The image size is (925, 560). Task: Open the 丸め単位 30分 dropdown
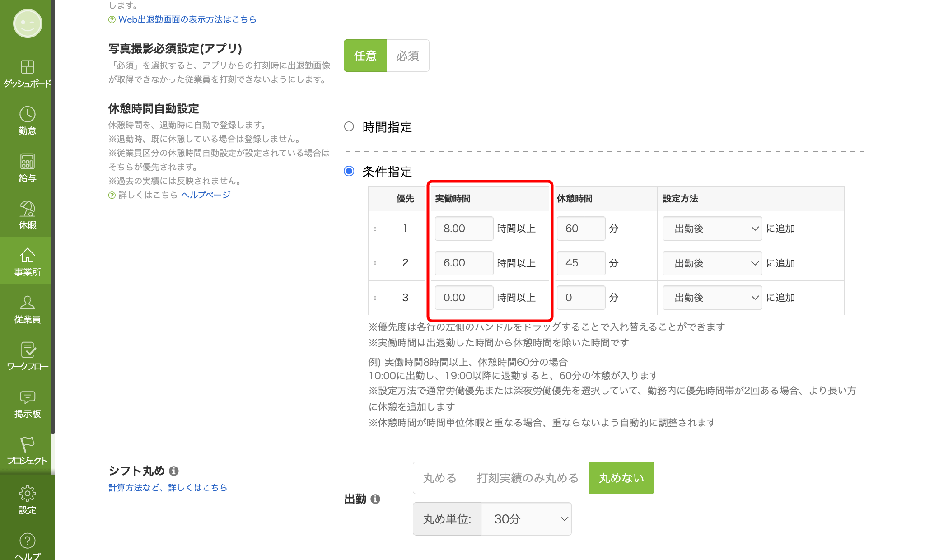pyautogui.click(x=526, y=519)
